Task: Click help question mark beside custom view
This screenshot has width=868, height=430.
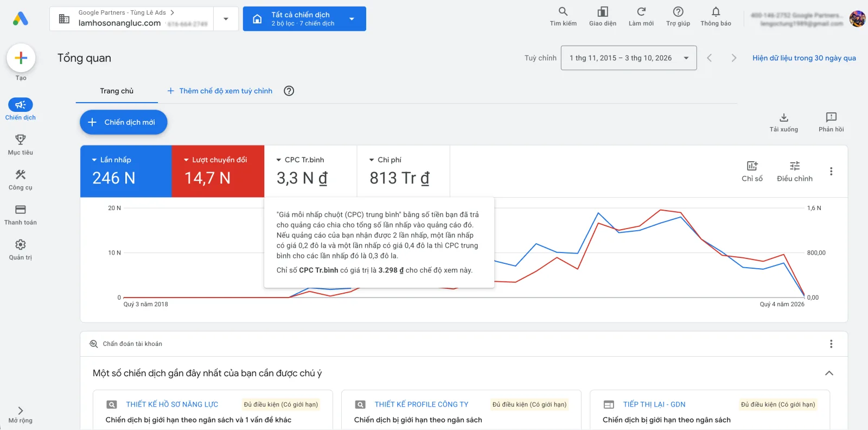Action: [x=289, y=91]
